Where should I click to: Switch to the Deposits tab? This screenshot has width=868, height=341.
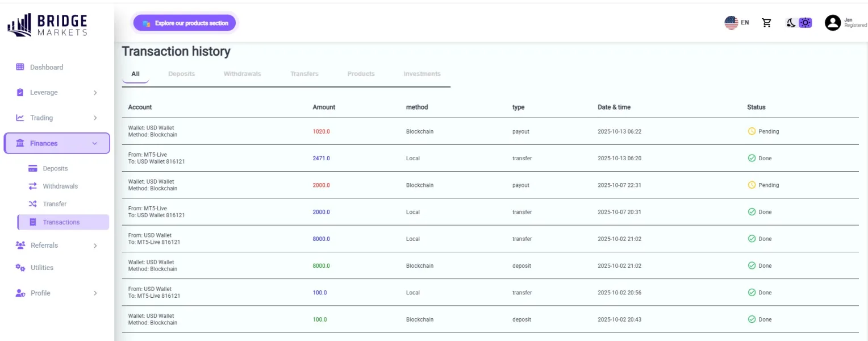coord(181,74)
